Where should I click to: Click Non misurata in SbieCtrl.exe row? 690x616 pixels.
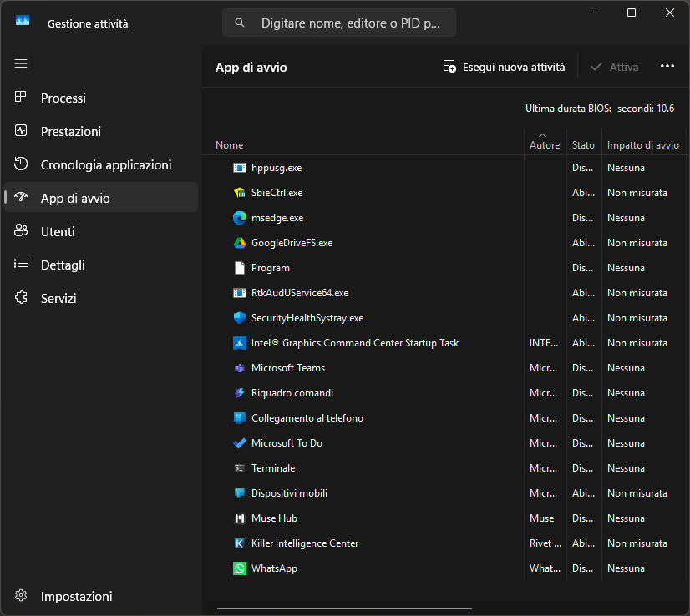[x=637, y=193]
